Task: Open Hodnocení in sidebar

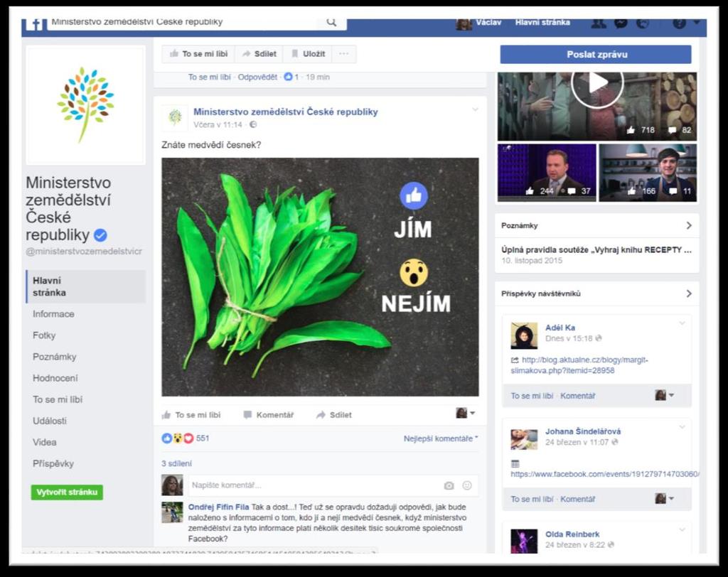Action: [55, 378]
